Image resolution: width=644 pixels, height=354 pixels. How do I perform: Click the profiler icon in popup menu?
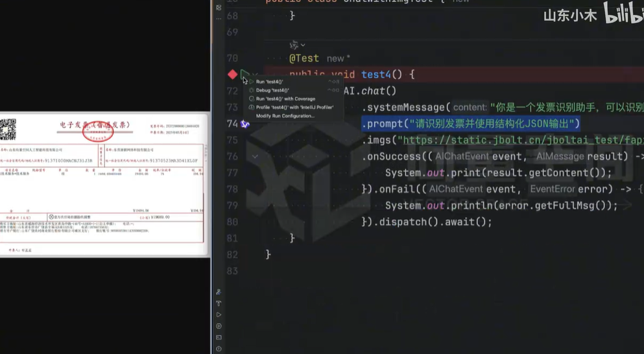point(252,108)
